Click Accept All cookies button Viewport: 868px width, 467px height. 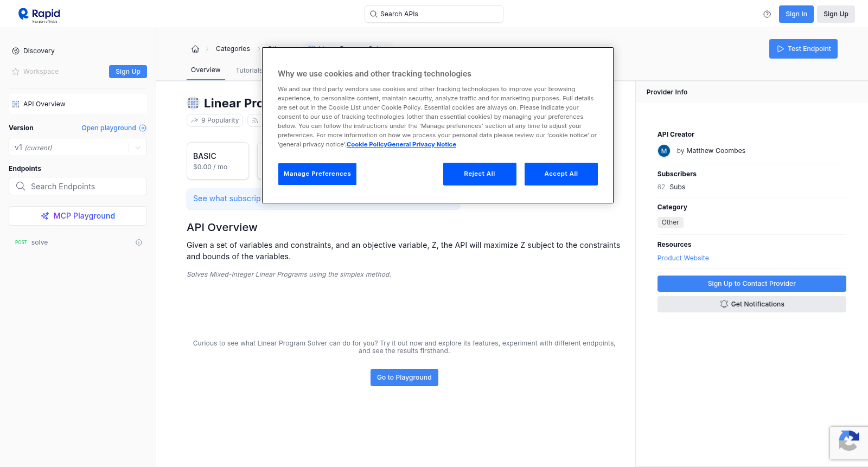click(561, 174)
